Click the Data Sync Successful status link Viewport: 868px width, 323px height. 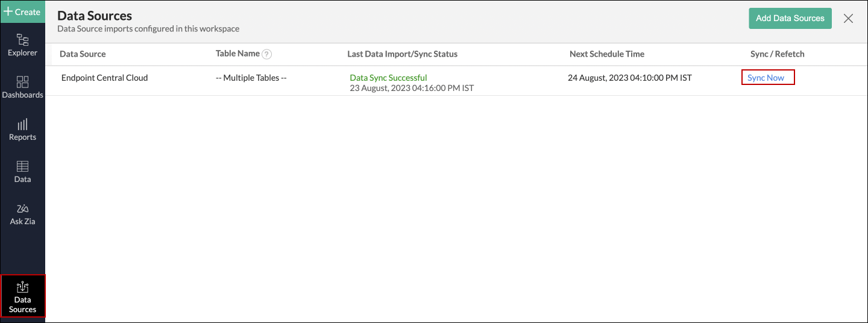point(388,78)
